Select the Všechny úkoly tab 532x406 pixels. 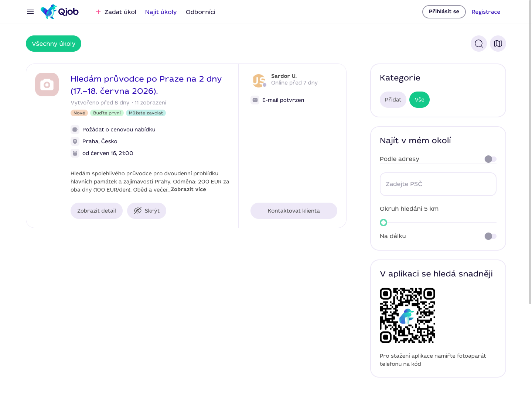coord(54,44)
